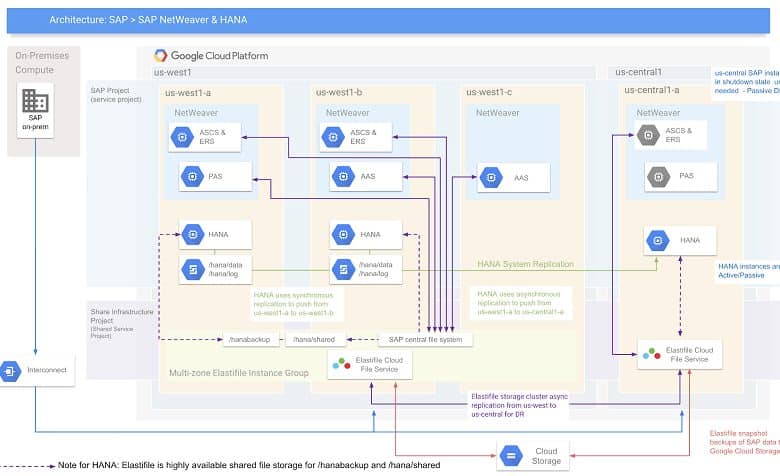Click the red Elastifile snapshot backups note

coord(745,442)
